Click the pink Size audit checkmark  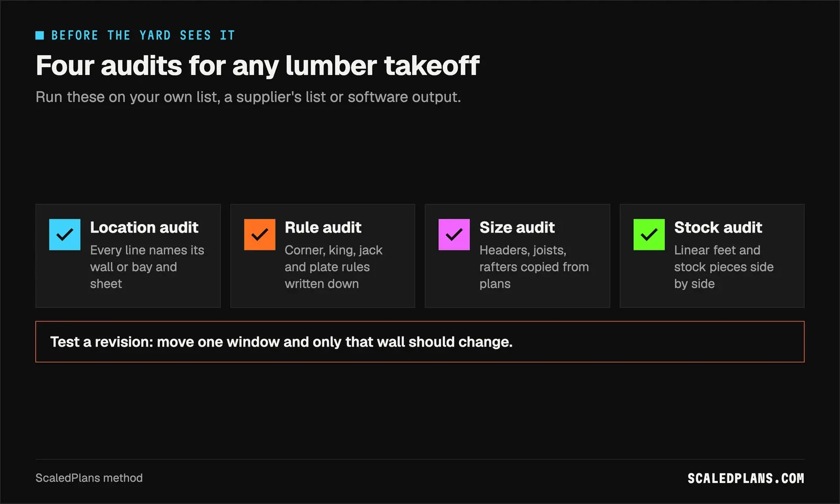point(454,235)
